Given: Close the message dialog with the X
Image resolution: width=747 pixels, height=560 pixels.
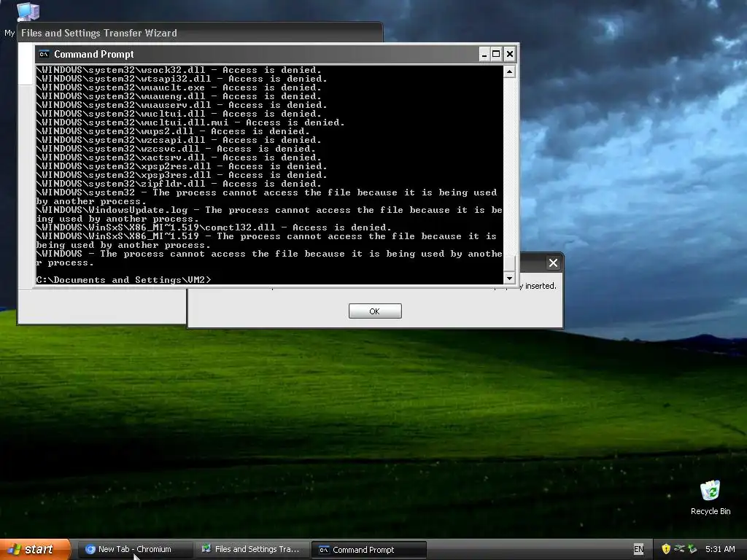Looking at the screenshot, I should tap(553, 262).
